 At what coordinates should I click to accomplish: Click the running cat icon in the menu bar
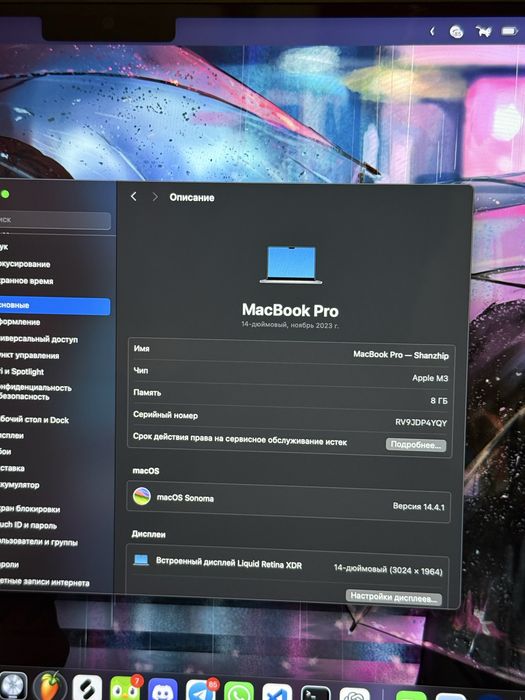pyautogui.click(x=483, y=31)
